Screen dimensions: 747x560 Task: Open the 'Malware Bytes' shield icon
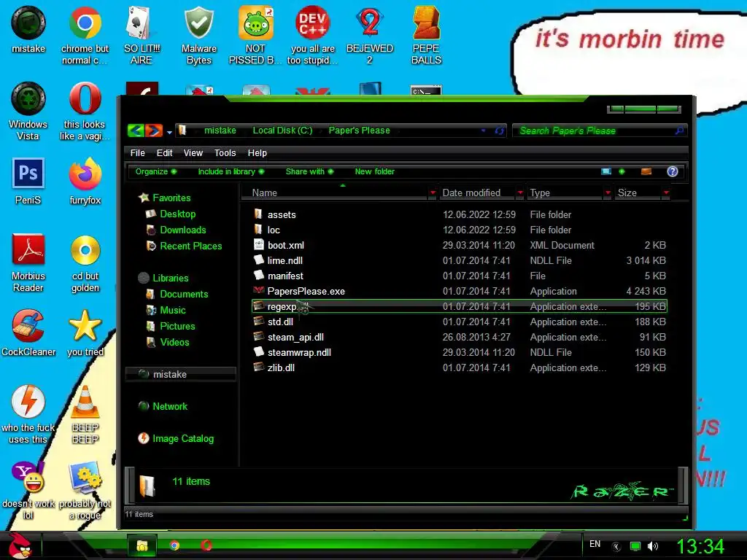pos(198,35)
